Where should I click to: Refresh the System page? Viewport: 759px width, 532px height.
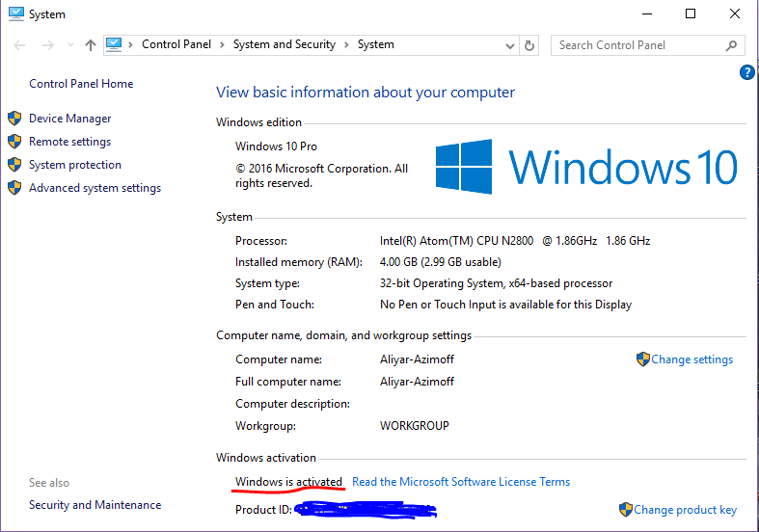[529, 45]
